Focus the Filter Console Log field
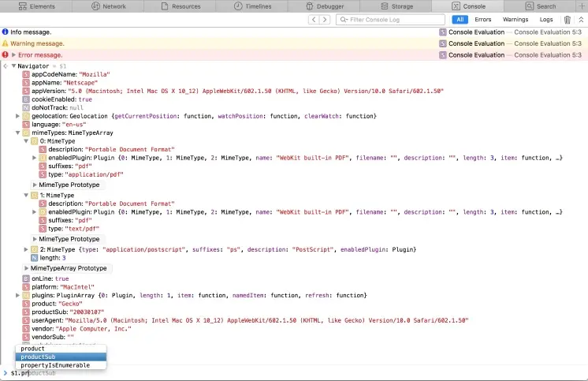 [390, 20]
